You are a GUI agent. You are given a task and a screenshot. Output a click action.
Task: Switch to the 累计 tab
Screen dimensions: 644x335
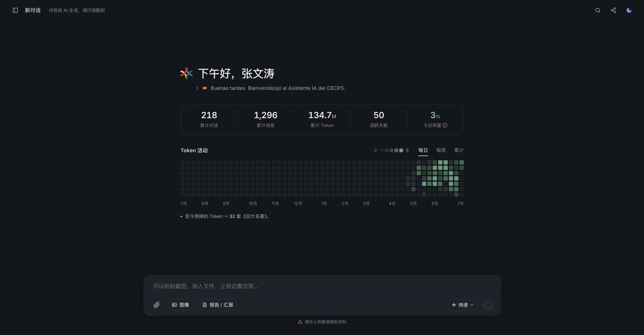pos(459,150)
